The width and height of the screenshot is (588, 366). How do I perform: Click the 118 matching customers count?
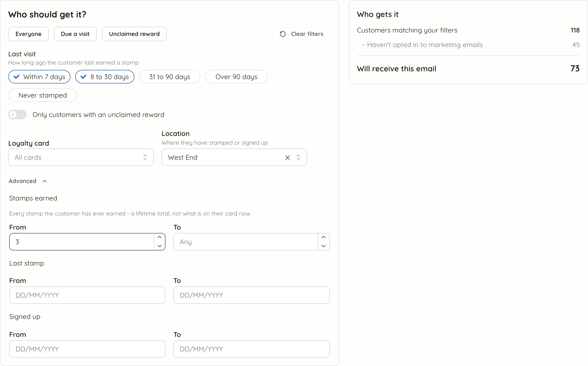pyautogui.click(x=575, y=30)
